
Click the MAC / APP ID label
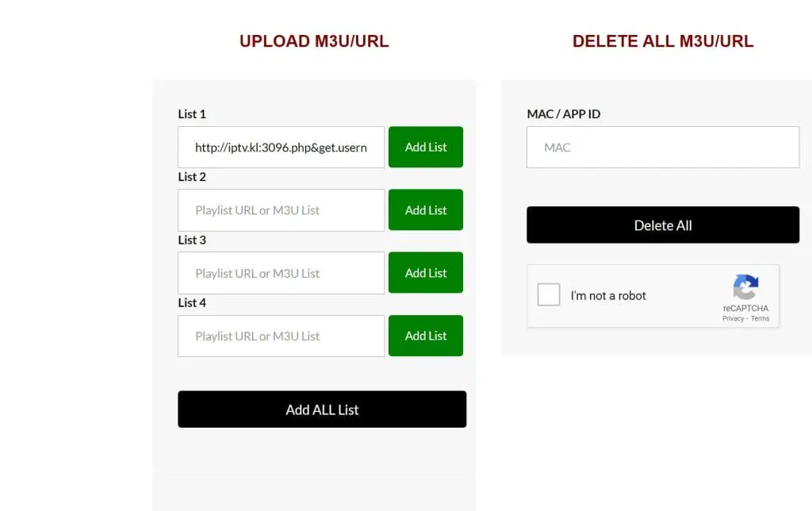pos(564,113)
